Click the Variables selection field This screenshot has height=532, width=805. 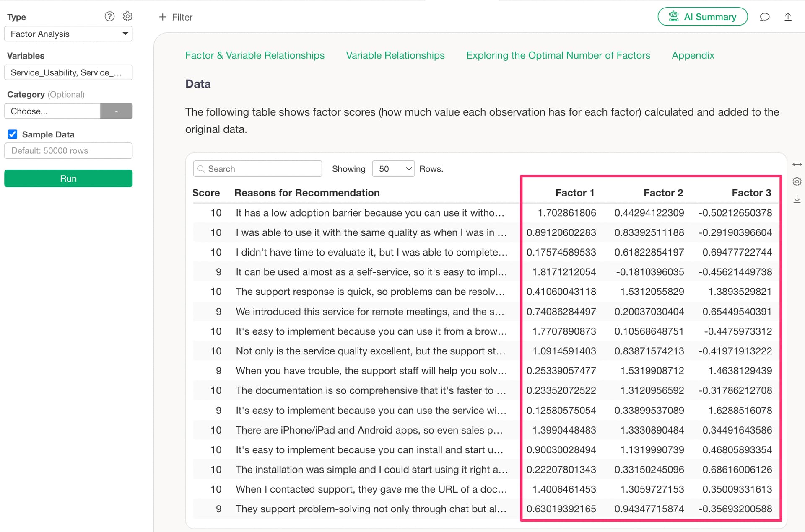[68, 72]
